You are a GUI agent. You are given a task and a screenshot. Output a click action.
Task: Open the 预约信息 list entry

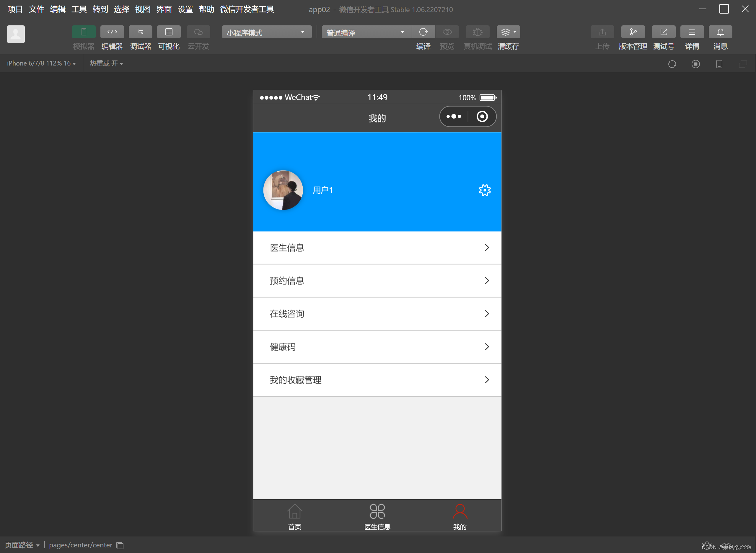377,281
